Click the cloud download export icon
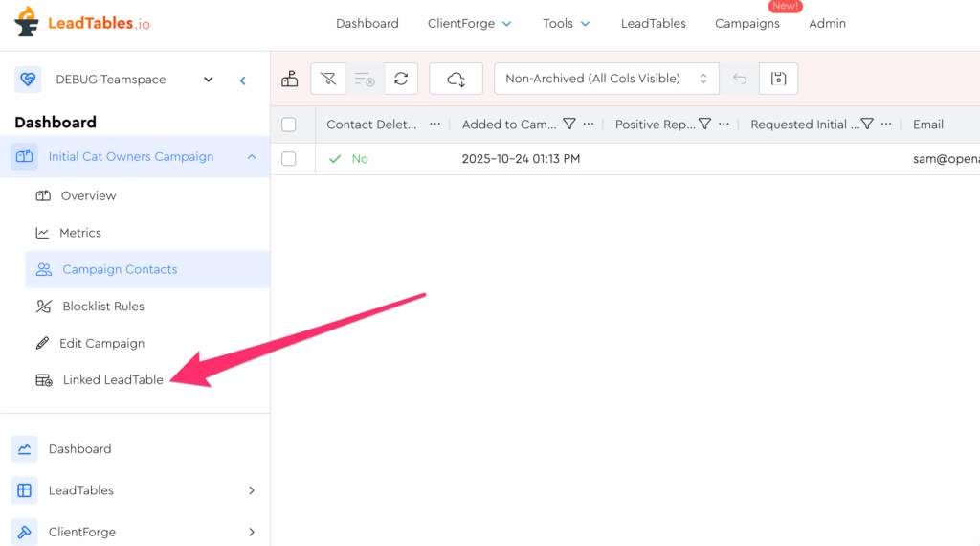This screenshot has height=546, width=980. tap(457, 79)
